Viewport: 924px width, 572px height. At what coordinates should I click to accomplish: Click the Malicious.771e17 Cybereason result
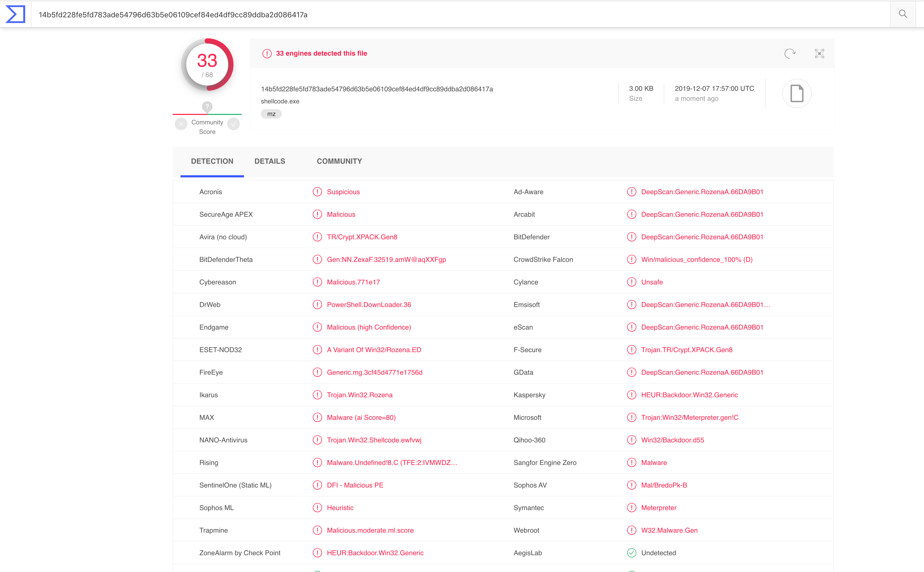coord(353,282)
